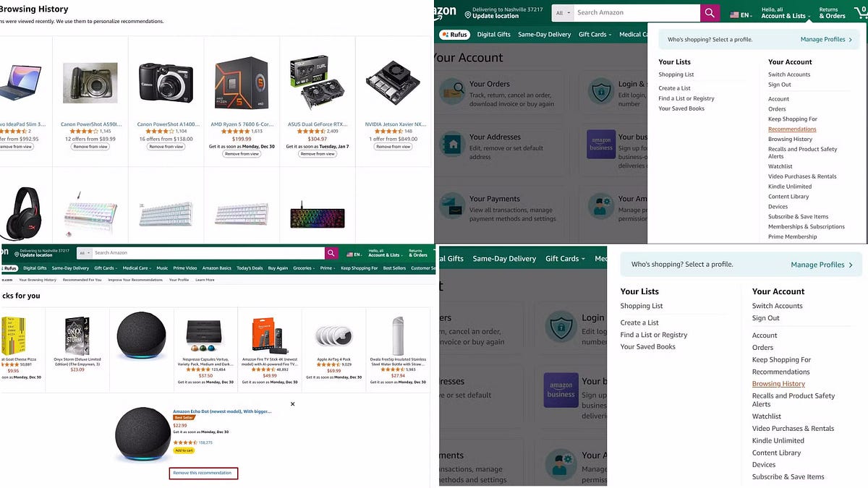The height and width of the screenshot is (488, 868).
Task: Open the Your Profile tab
Action: click(179, 280)
